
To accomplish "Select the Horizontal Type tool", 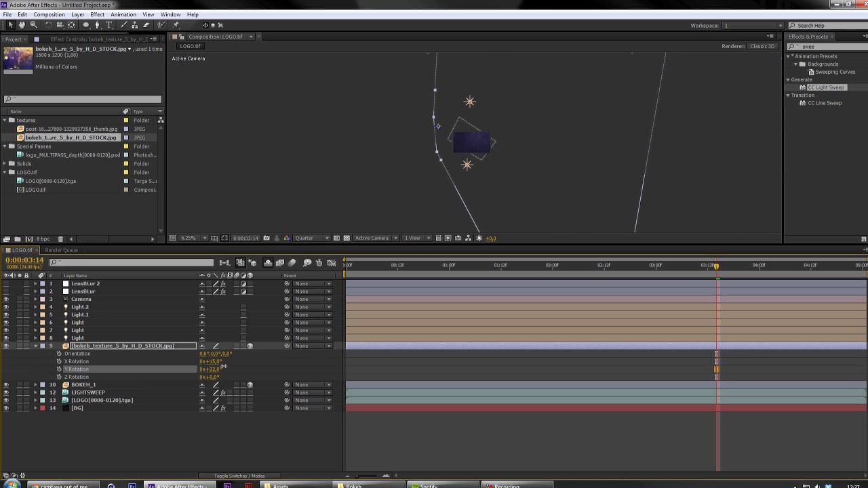I will click(x=108, y=25).
